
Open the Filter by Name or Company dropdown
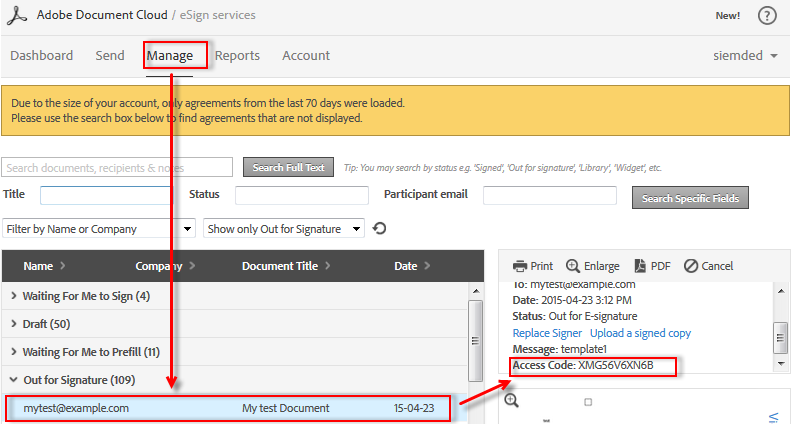[99, 229]
